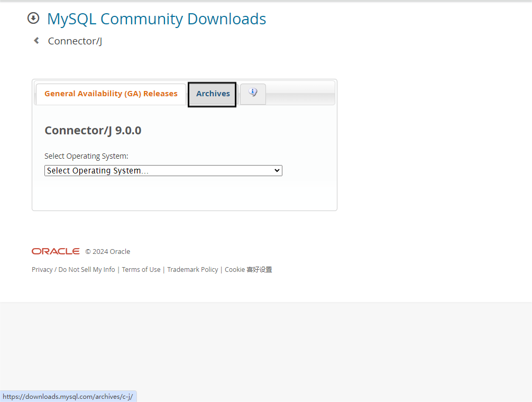
Task: Open Privacy / Do Not Sell My Info link
Action: pyautogui.click(x=74, y=270)
